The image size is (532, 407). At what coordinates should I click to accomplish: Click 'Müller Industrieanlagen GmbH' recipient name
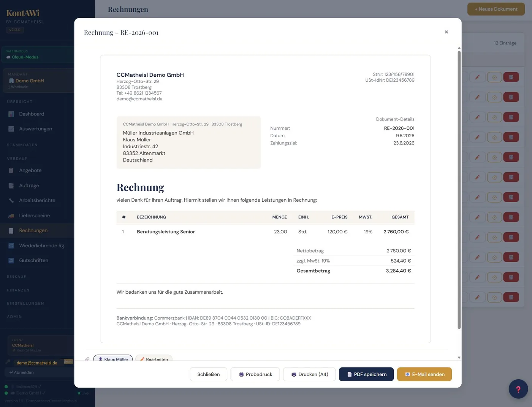point(158,133)
